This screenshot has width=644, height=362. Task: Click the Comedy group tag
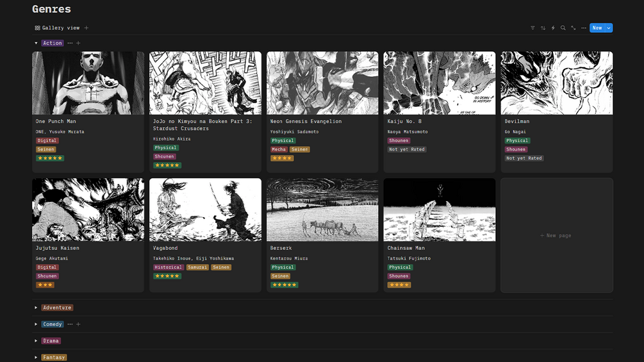pyautogui.click(x=53, y=324)
